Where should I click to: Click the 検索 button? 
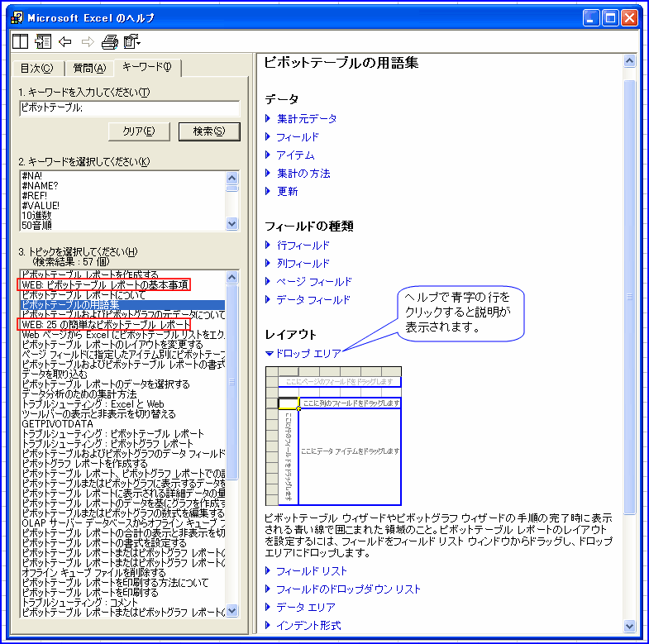(x=209, y=131)
